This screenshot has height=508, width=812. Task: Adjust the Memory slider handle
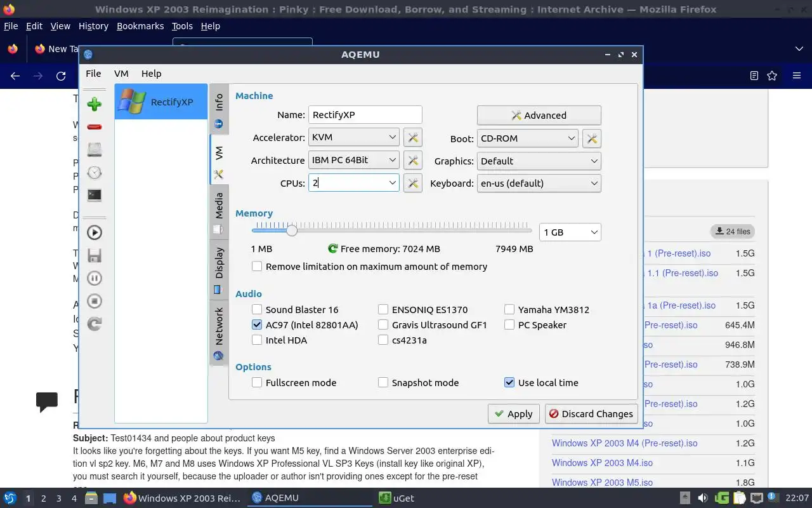pyautogui.click(x=291, y=231)
